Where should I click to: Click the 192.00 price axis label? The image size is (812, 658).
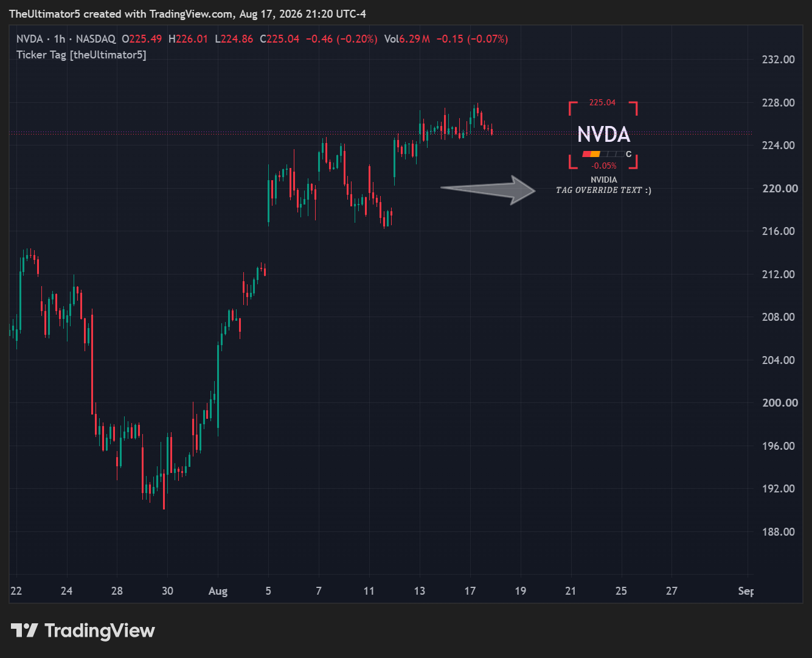pos(779,489)
